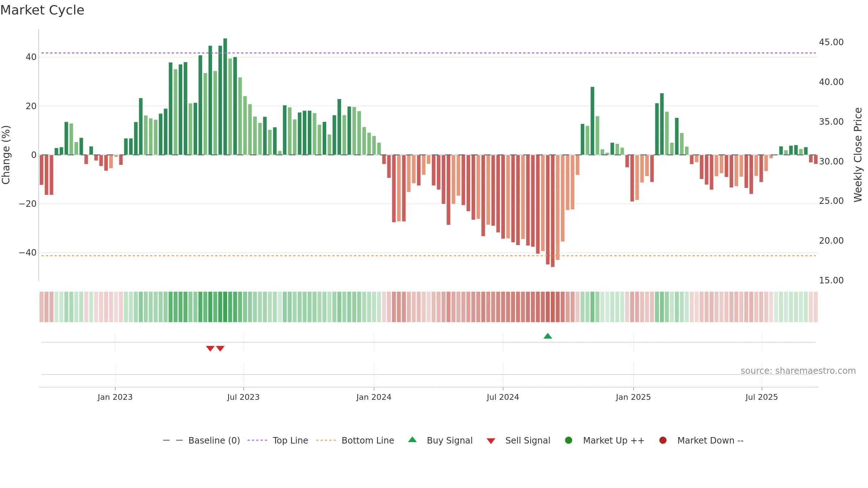
Task: Click the purple dotted Top Line swatch in the legend
Action: tap(257, 440)
